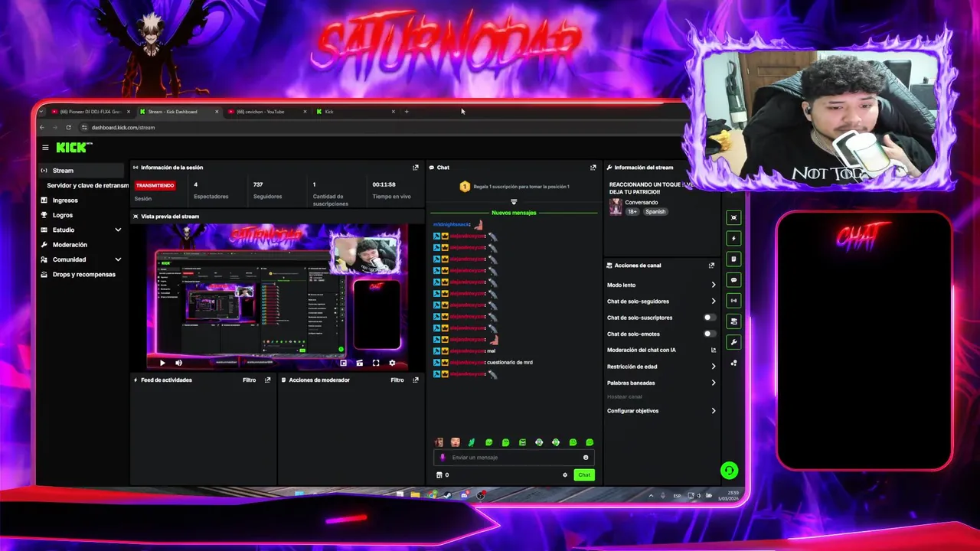This screenshot has width=980, height=551.
Task: Open the hamburger menu next to Kick logo
Action: click(x=45, y=148)
